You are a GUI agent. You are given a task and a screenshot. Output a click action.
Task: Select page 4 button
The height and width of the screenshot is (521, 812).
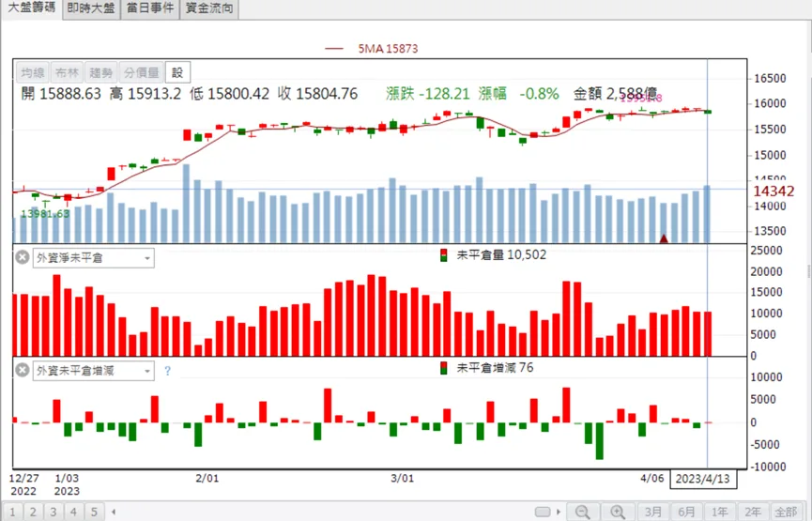[x=73, y=513]
